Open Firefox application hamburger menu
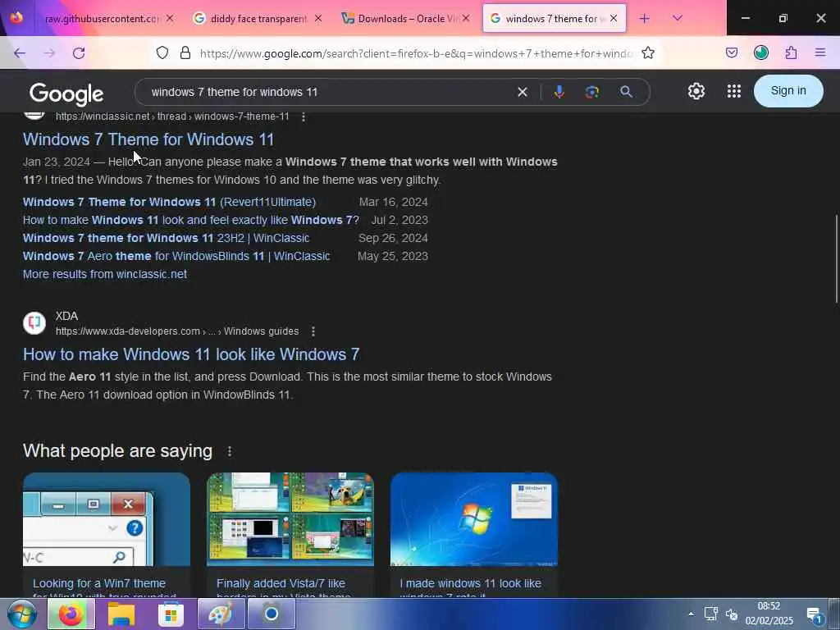This screenshot has width=840, height=630. [x=820, y=52]
